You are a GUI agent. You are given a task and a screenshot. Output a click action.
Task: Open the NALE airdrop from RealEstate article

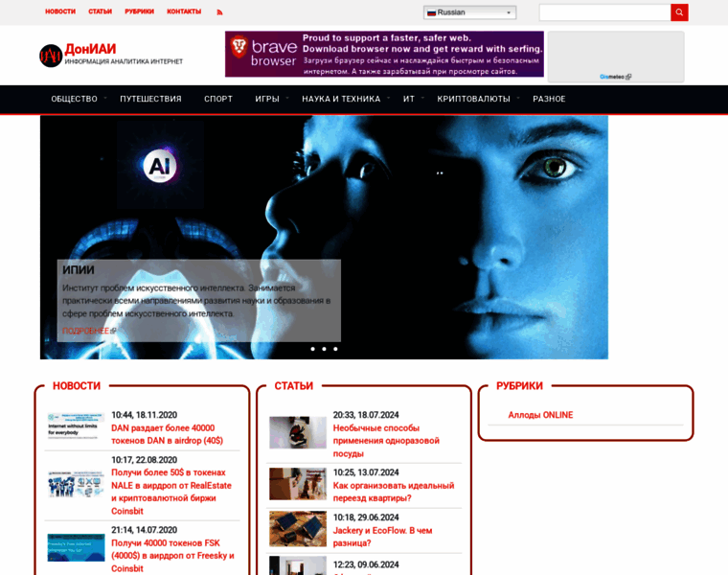click(171, 492)
